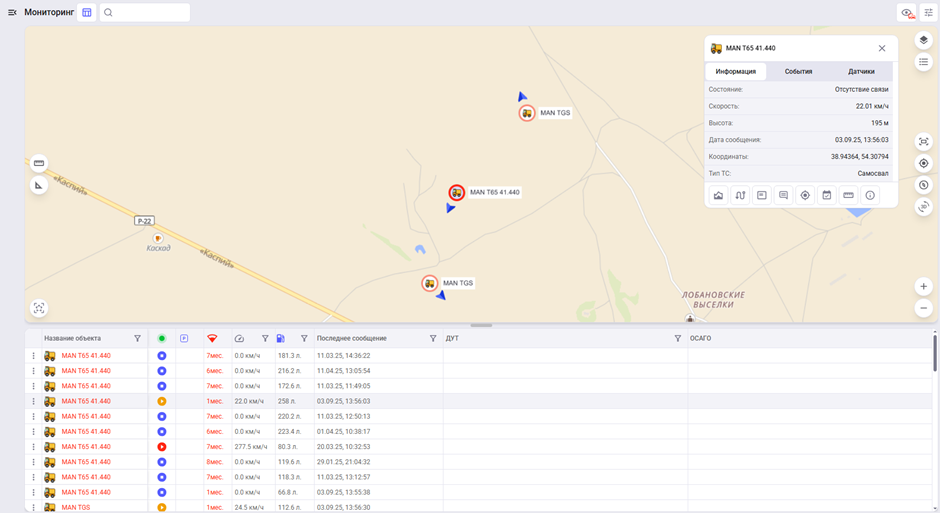This screenshot has height=513, width=940.
Task: Close the MAN T65 41.440 info card
Action: pos(881,48)
